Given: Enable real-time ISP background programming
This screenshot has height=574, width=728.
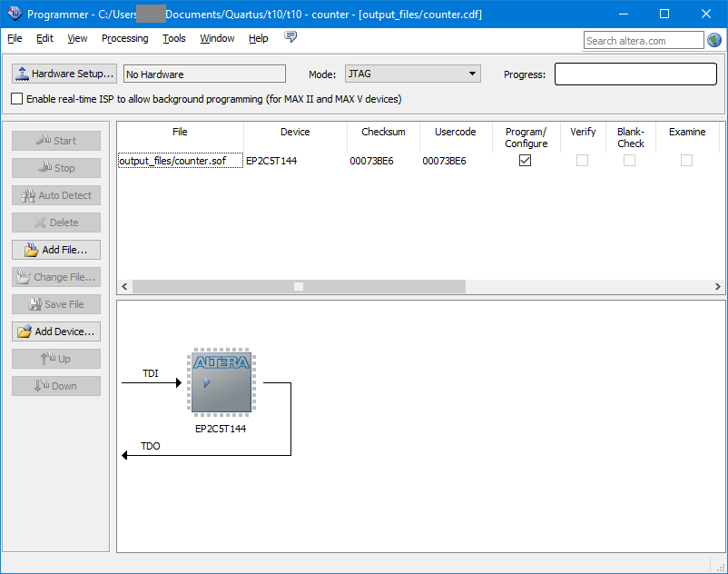Looking at the screenshot, I should (16, 98).
